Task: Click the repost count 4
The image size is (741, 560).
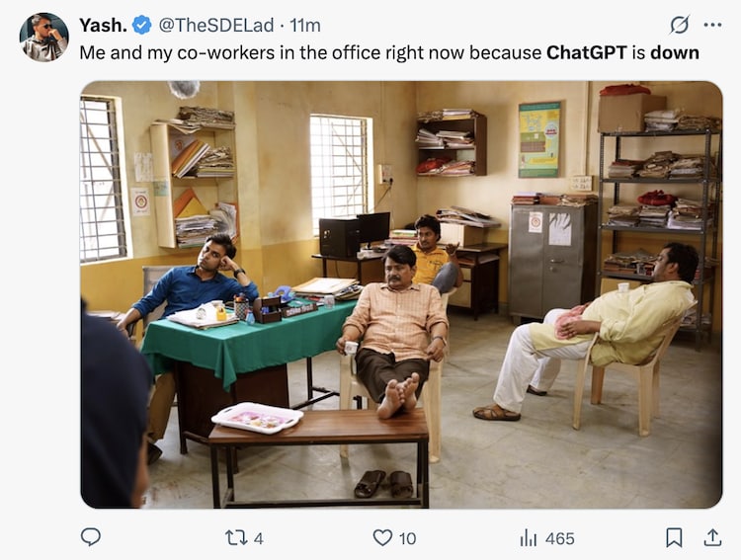Action: coord(259,538)
